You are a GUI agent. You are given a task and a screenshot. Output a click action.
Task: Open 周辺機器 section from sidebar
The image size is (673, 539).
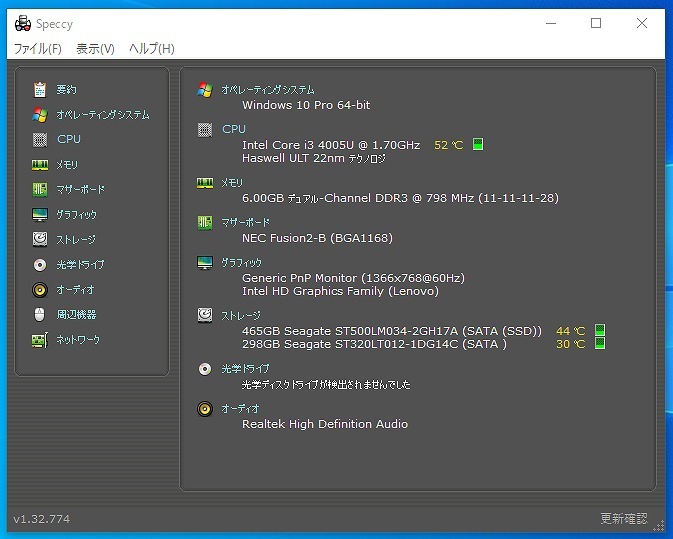click(76, 315)
